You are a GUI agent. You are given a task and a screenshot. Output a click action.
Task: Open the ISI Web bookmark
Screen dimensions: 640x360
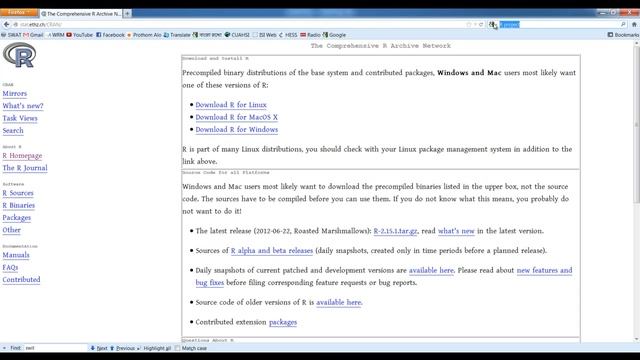point(264,35)
